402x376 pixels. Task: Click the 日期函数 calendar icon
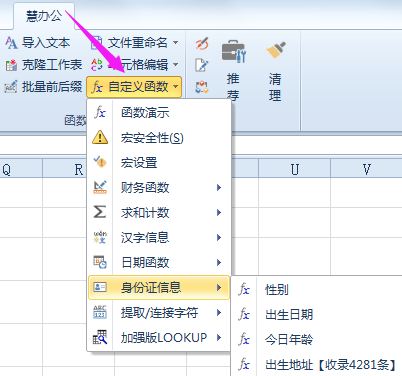pyautogui.click(x=100, y=262)
